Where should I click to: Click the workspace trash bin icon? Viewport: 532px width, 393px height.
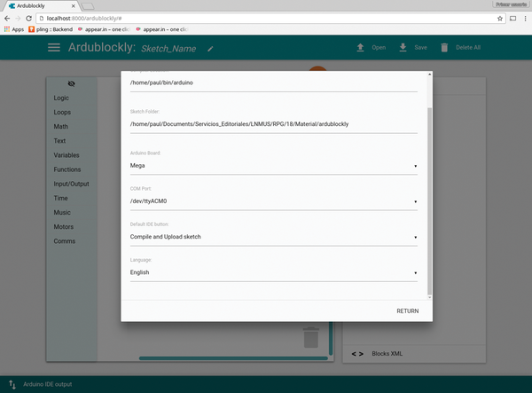click(311, 337)
